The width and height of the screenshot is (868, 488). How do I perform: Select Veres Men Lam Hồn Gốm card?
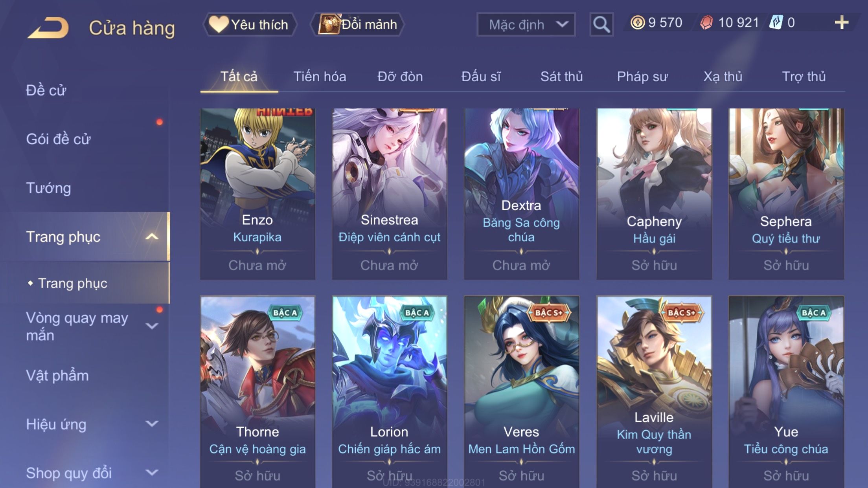(x=521, y=392)
